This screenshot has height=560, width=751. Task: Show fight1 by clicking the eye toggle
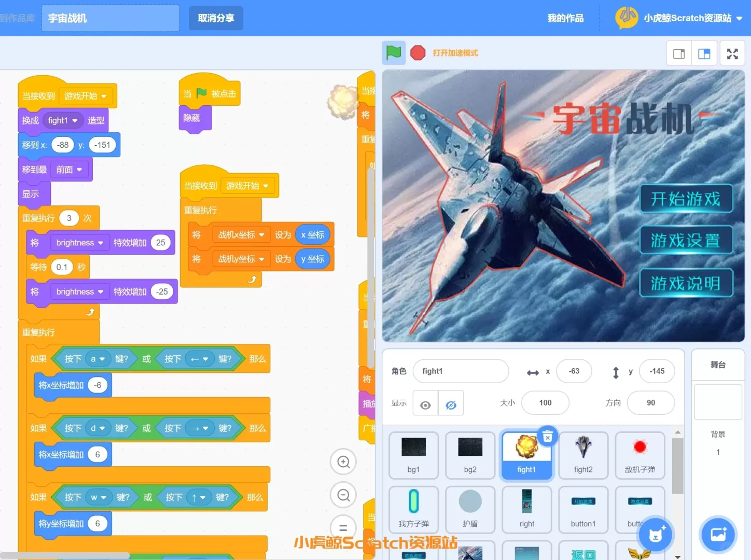[425, 403]
